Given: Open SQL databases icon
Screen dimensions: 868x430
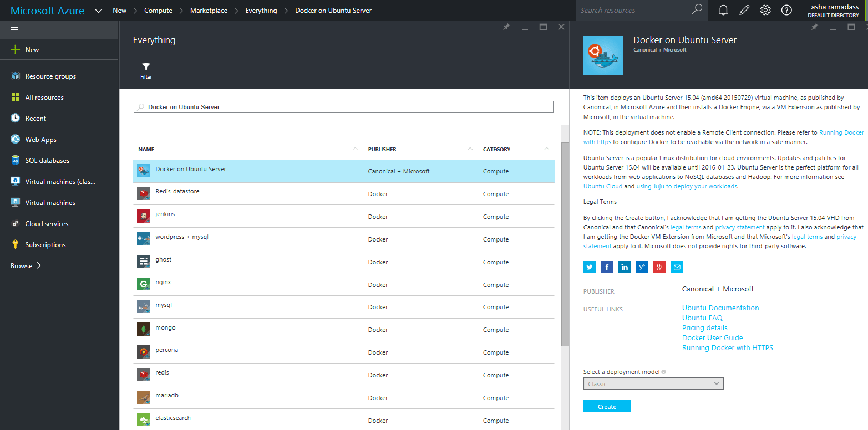Looking at the screenshot, I should (15, 160).
